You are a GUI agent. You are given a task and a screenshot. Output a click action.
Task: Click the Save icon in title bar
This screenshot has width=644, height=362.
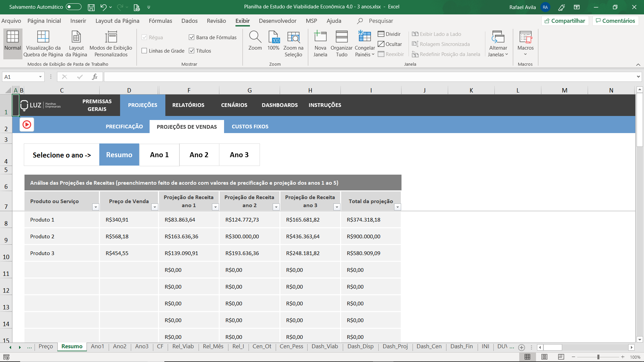(91, 7)
